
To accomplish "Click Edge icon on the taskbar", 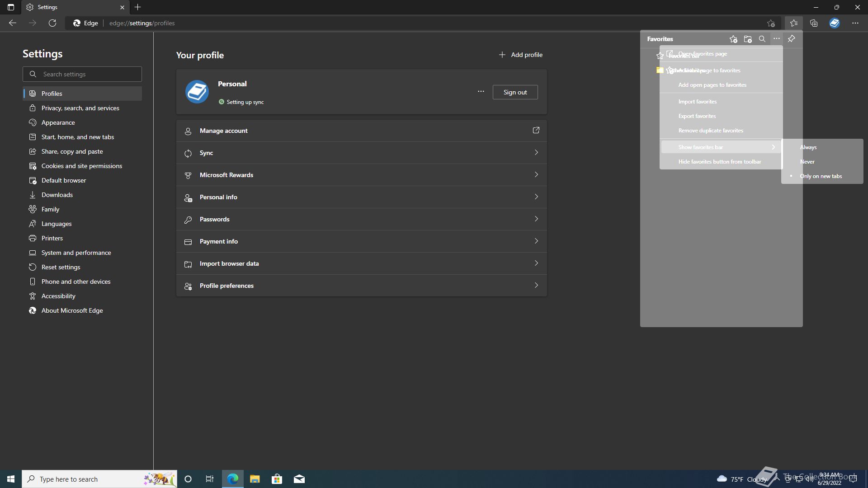I will click(232, 479).
